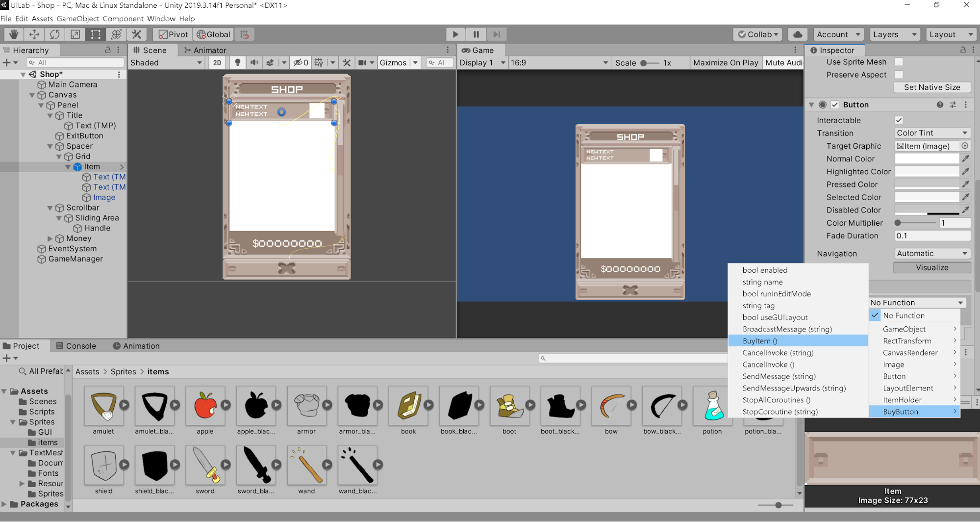Click the Step frame button

tap(497, 34)
